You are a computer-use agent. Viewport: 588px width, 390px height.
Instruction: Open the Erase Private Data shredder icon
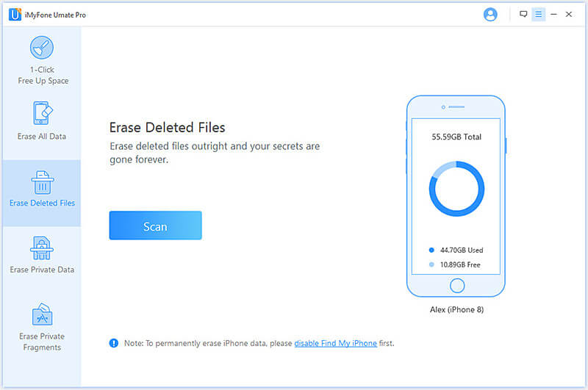click(42, 248)
